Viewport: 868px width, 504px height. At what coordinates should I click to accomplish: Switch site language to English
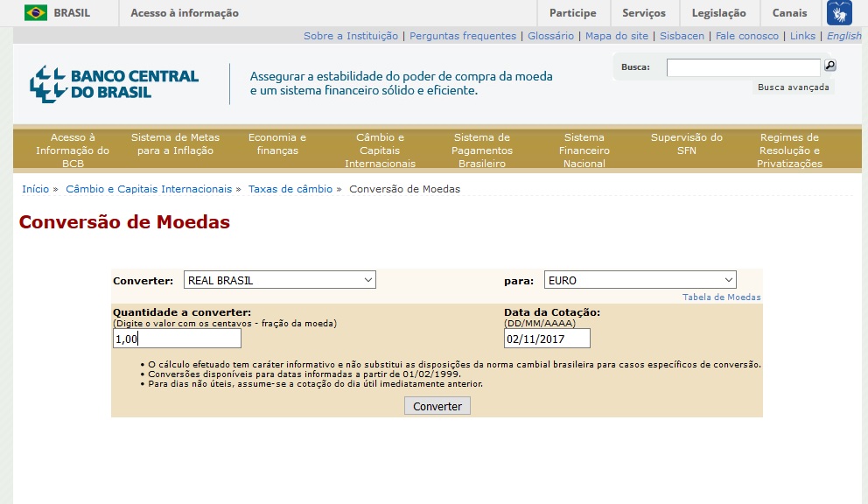(843, 36)
